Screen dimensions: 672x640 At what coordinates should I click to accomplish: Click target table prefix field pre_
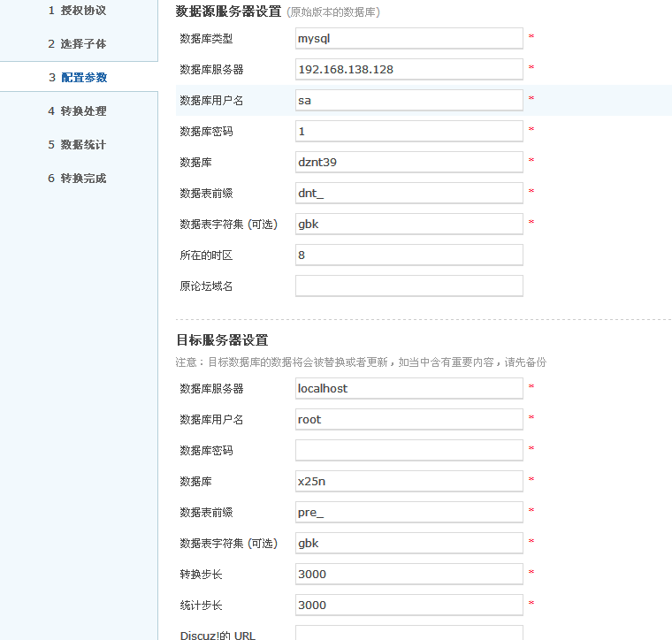[x=409, y=513]
